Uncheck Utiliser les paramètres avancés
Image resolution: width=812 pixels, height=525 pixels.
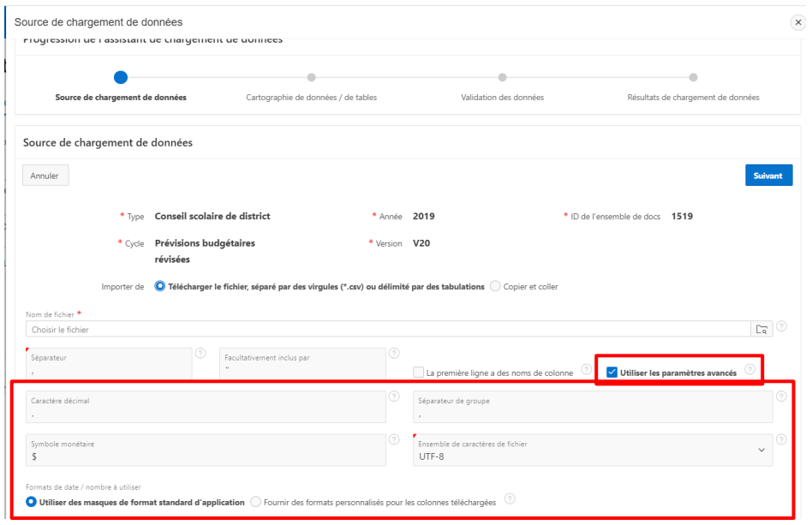point(611,373)
